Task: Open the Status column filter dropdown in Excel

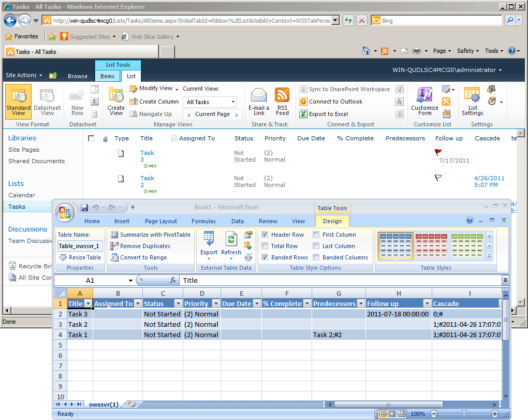Action: pos(179,303)
